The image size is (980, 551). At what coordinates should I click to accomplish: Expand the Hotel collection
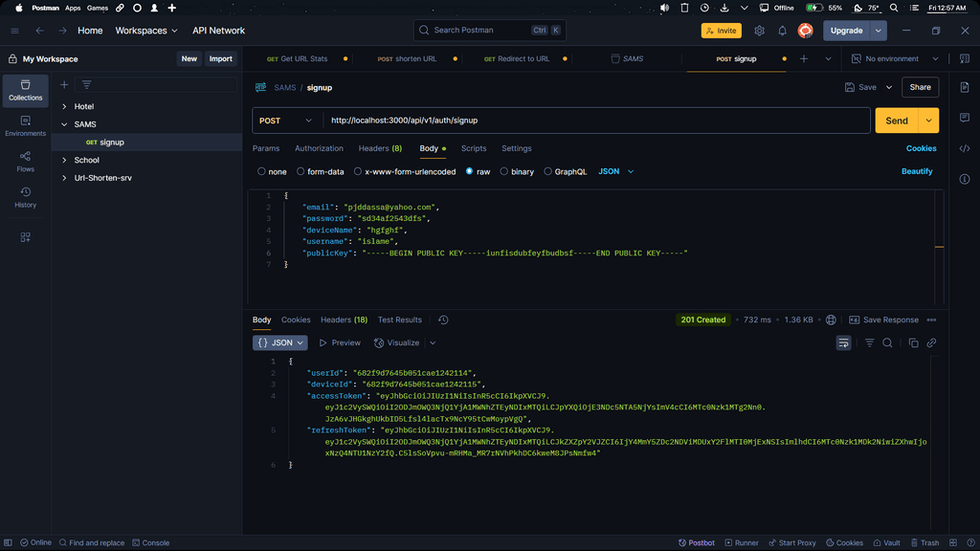coord(64,107)
